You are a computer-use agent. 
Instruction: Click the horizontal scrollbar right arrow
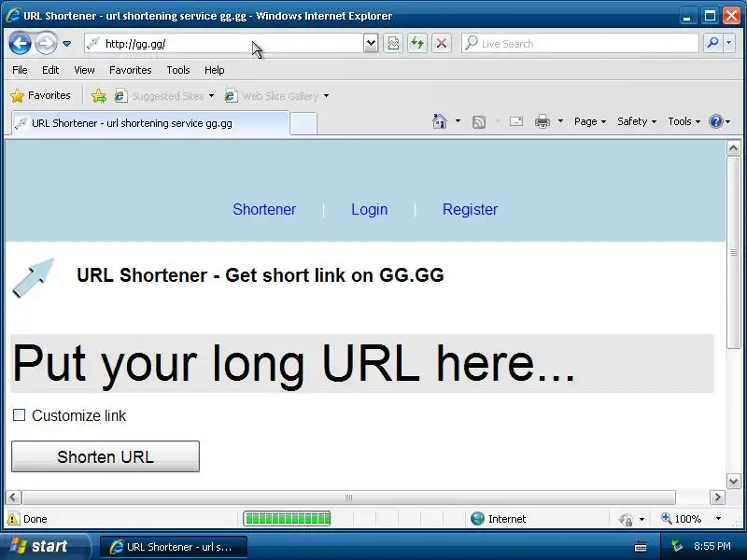[717, 497]
